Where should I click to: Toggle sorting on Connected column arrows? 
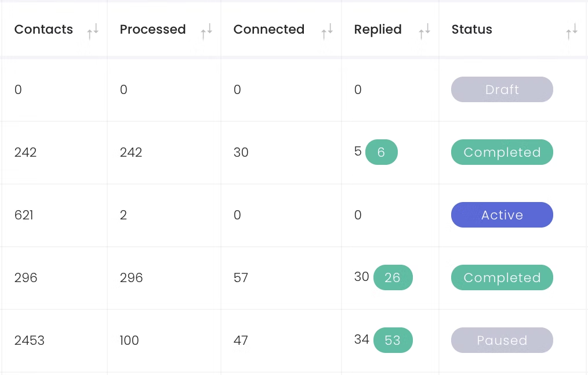[327, 32]
